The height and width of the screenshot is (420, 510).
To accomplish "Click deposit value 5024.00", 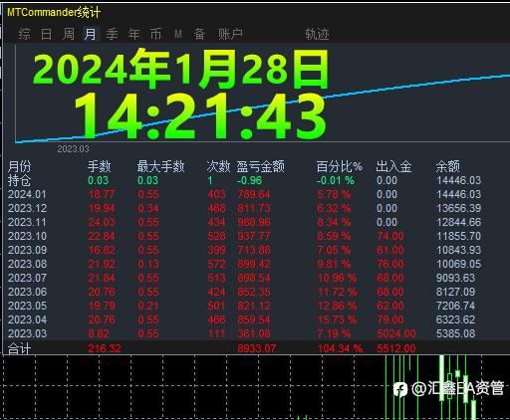I will click(x=396, y=333).
